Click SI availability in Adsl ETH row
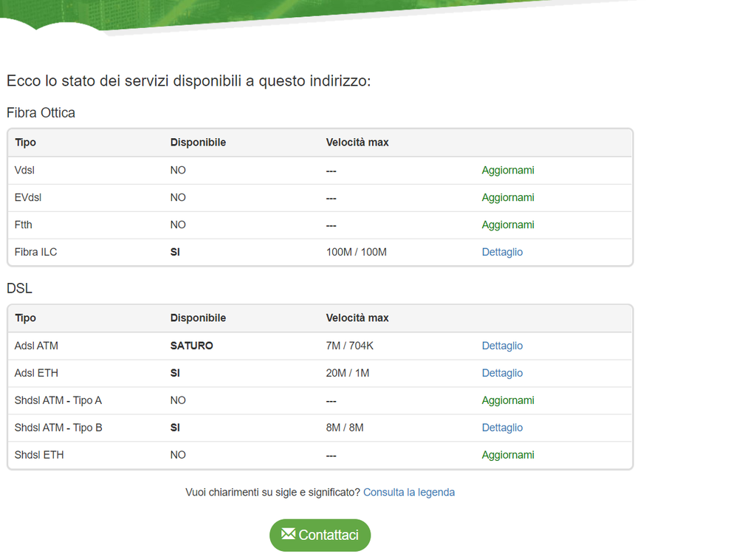The image size is (756, 554). (175, 373)
